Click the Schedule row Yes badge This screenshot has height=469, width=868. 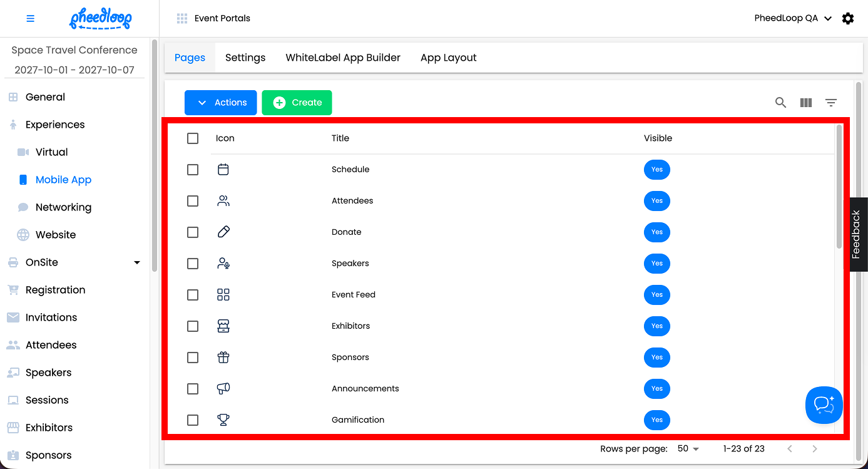coord(656,169)
